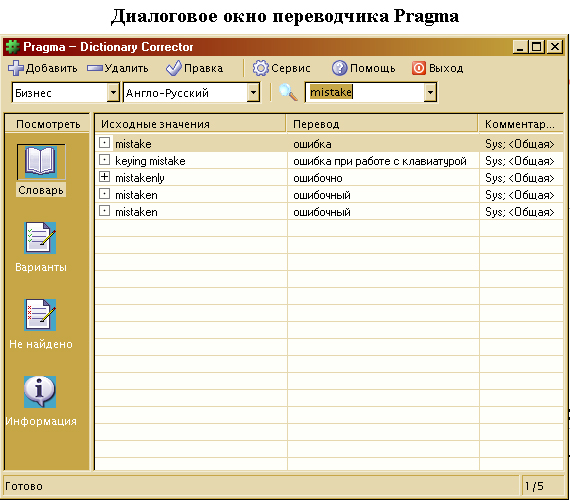The image size is (570, 500).
Task: Open the Информация speech bubble icon
Action: (40, 392)
